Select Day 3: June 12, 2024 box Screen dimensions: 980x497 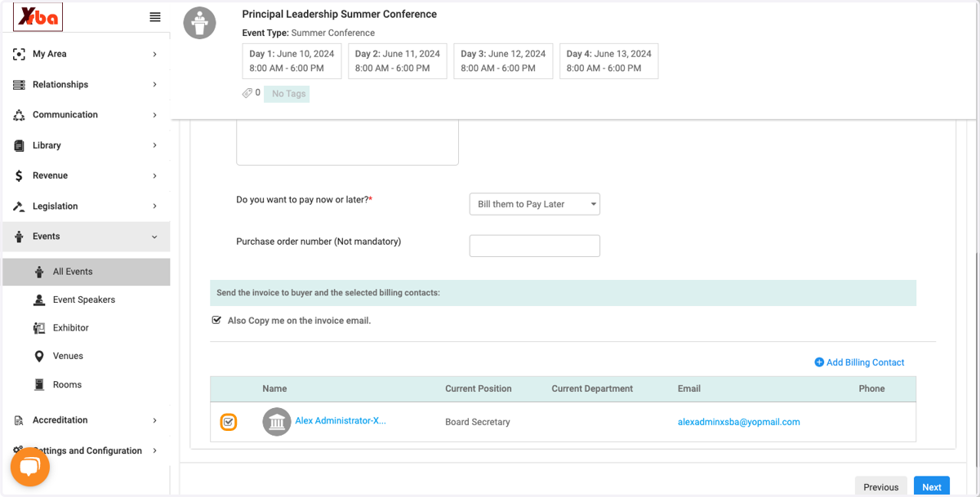coord(503,61)
